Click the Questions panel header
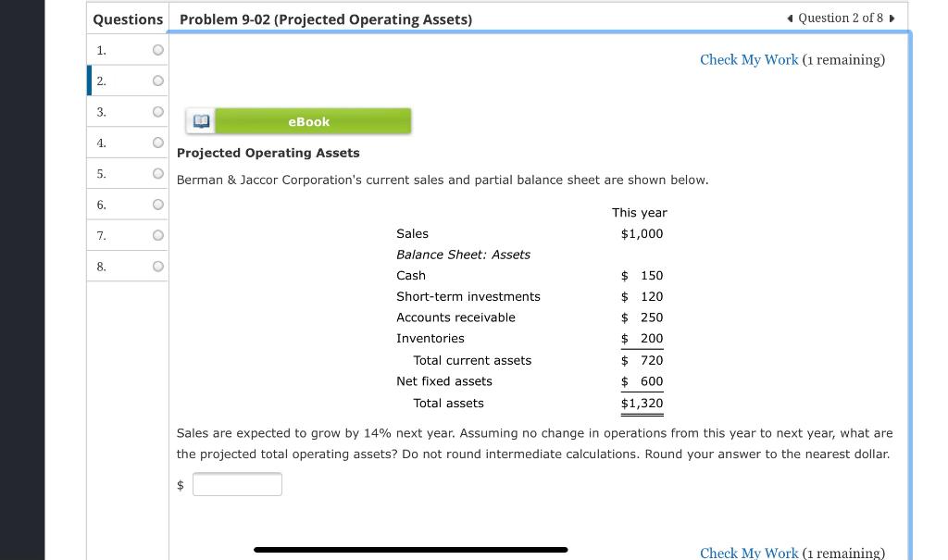Screen dimensions: 948x560 [127, 19]
